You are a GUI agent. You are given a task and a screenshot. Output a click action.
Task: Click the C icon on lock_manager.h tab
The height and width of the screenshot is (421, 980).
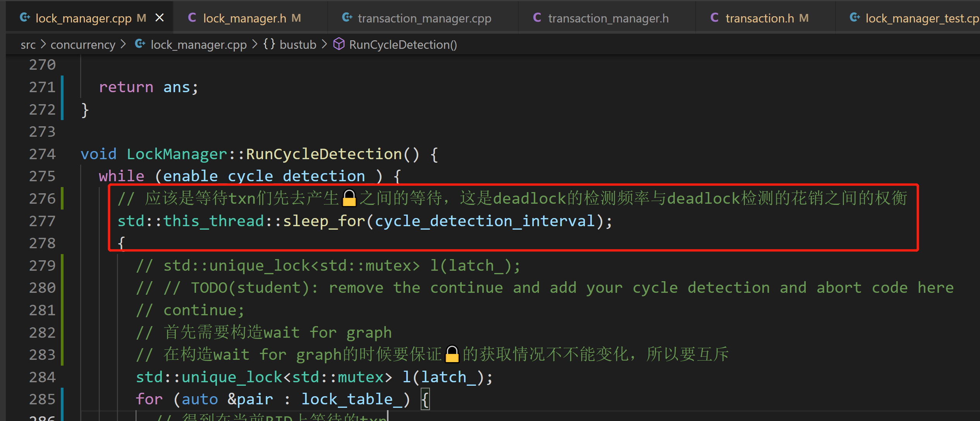[x=192, y=17]
